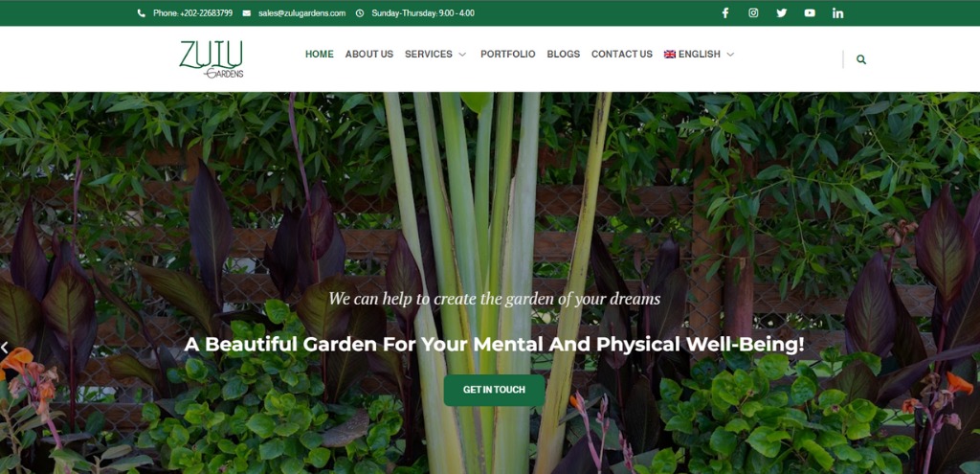Open the Instagram social icon
The width and height of the screenshot is (980, 474).
(753, 13)
